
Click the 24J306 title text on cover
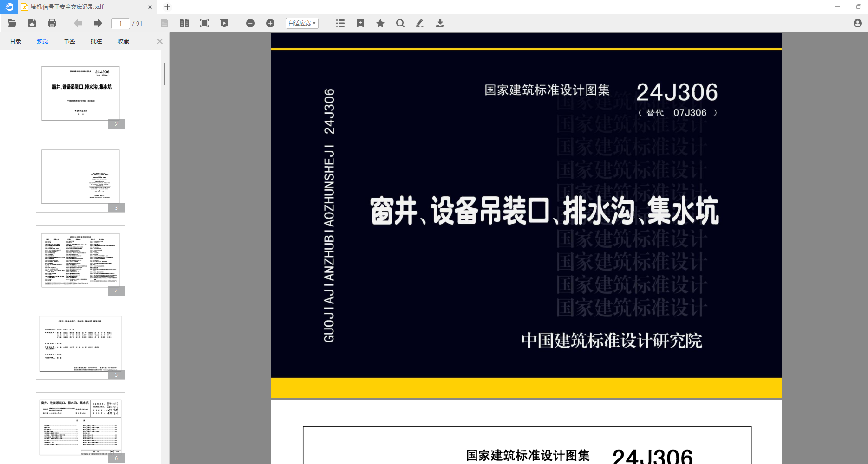[677, 92]
